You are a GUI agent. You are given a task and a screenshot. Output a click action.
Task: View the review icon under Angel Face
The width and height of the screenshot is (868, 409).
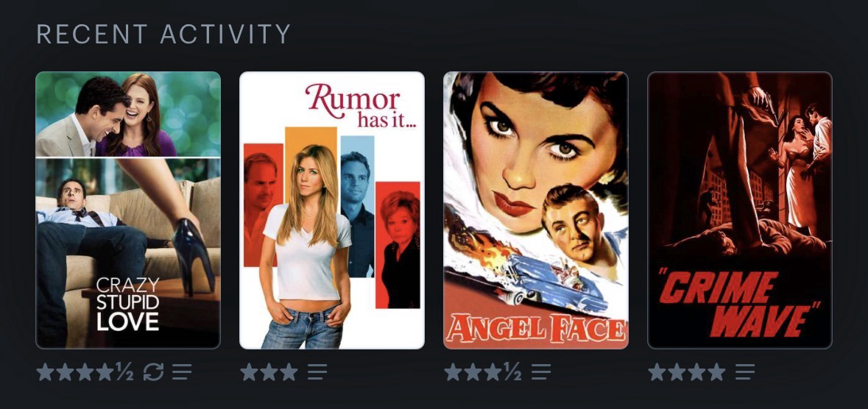coord(541,372)
